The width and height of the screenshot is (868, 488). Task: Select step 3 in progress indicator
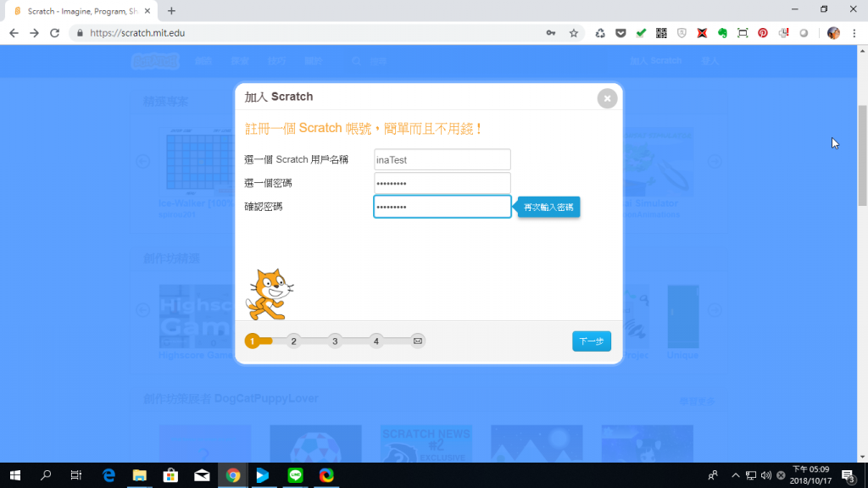tap(335, 341)
